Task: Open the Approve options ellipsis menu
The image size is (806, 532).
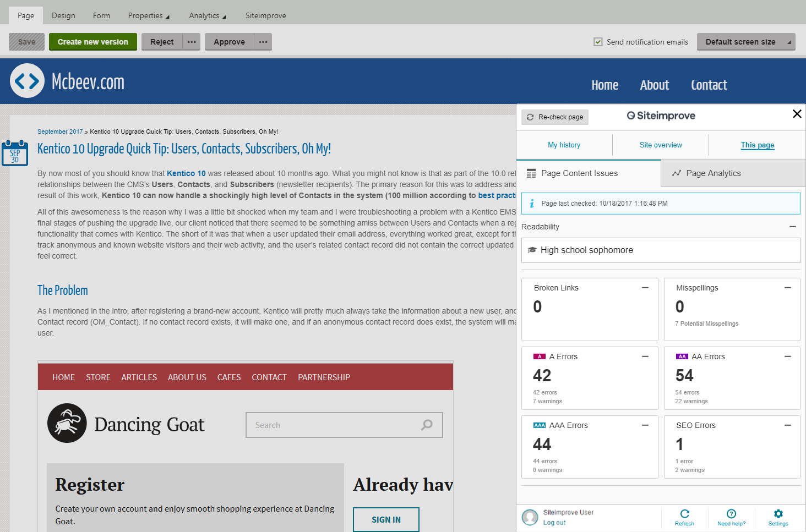Action: click(x=263, y=42)
